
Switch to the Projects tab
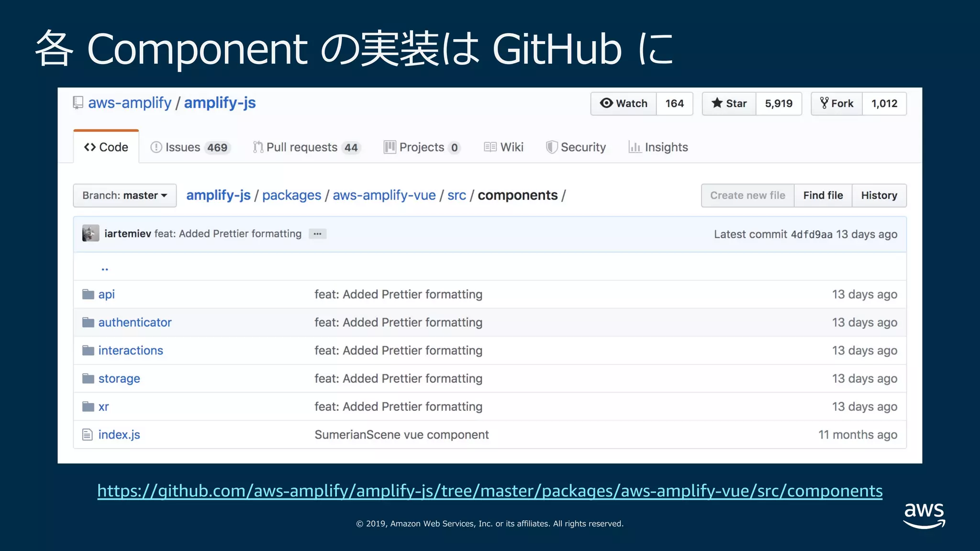tap(422, 147)
